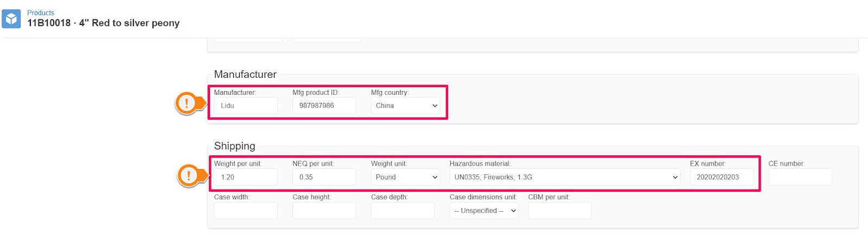Click the Manufacturer field containing Lidu
Image resolution: width=868 pixels, height=235 pixels.
tap(246, 106)
